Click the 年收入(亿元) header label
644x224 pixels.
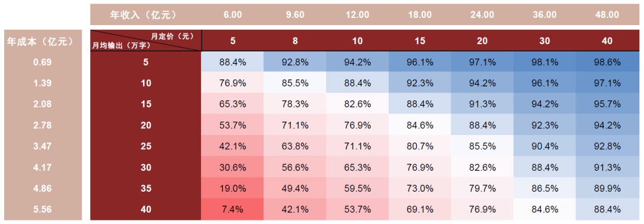143,15
